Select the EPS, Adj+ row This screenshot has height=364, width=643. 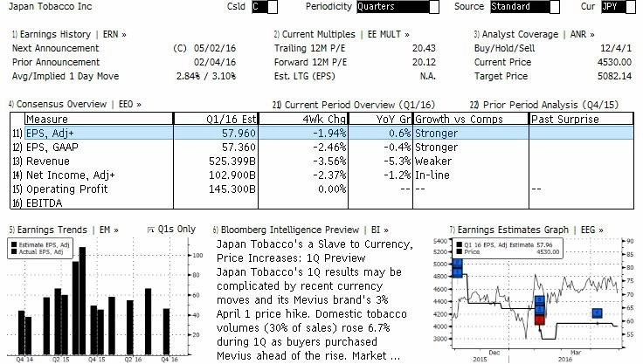click(321, 134)
